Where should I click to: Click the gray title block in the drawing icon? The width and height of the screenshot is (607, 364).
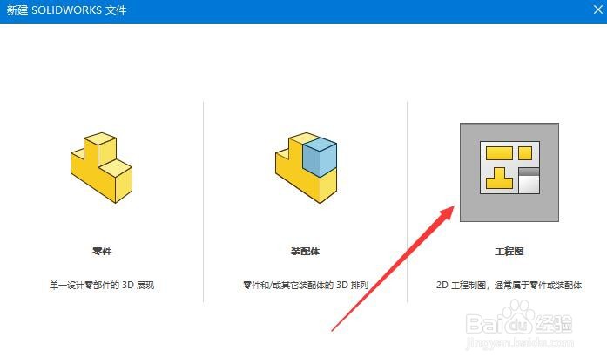[529, 180]
